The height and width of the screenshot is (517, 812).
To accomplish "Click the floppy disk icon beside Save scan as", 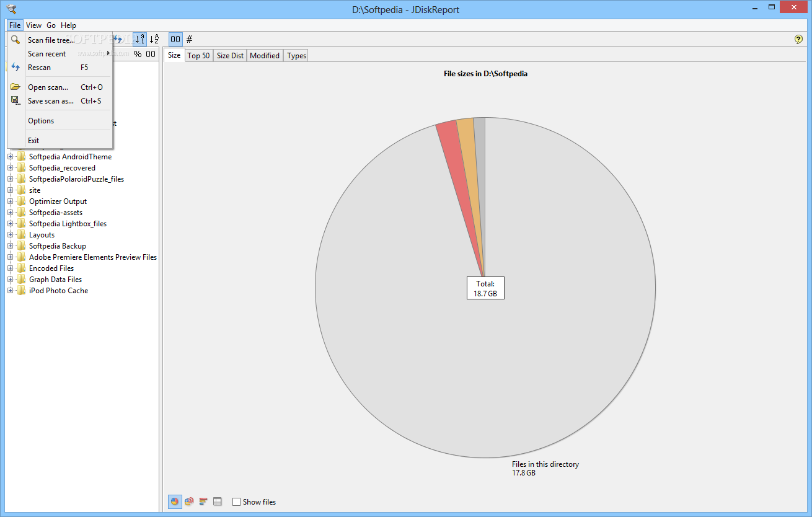I will click(15, 100).
